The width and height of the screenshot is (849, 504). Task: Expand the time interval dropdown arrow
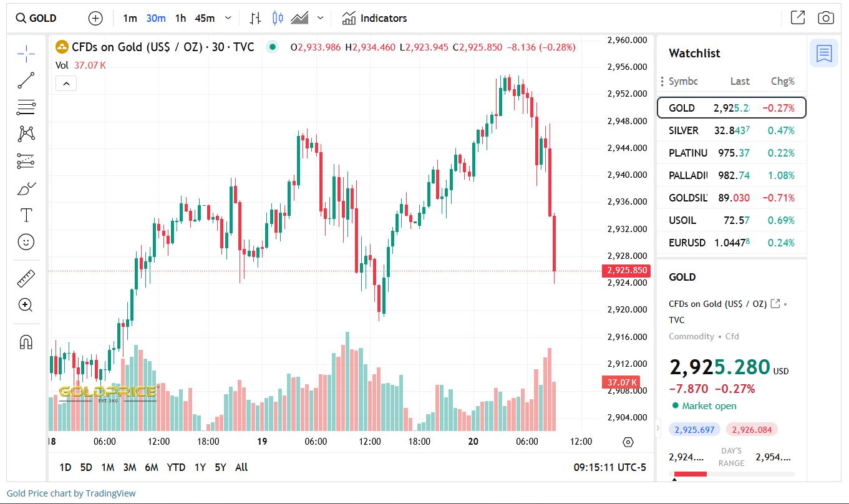pos(228,18)
